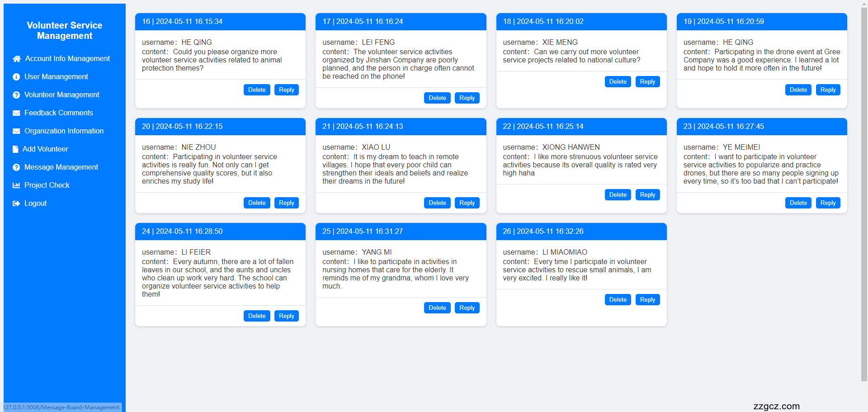
Task: Click the sign-out icon beside Logout
Action: click(x=16, y=204)
